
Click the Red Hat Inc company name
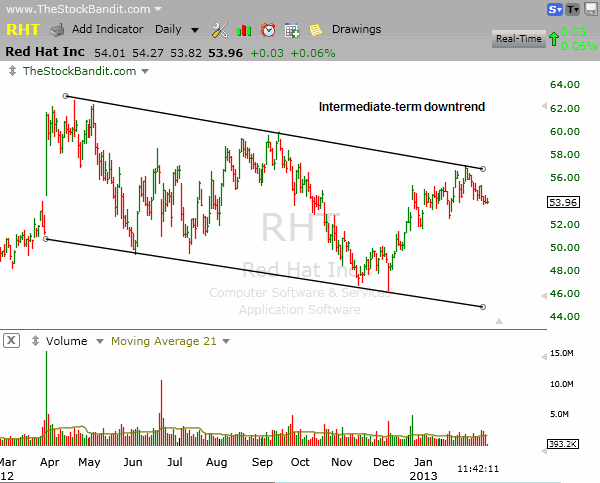[45, 51]
